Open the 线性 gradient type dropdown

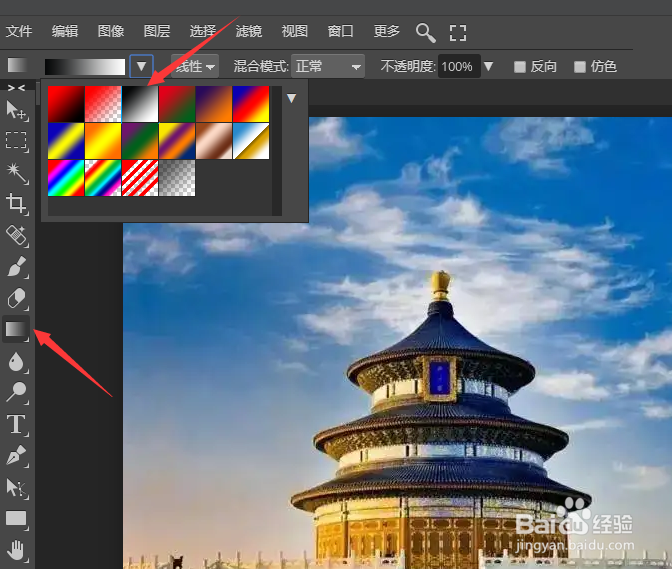pyautogui.click(x=195, y=66)
